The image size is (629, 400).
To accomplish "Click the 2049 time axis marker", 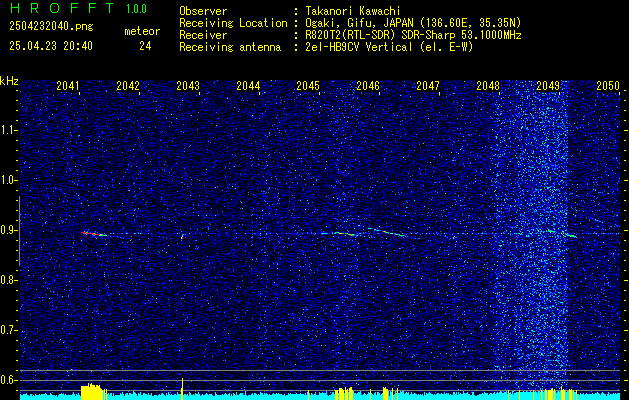I will 548,85.
